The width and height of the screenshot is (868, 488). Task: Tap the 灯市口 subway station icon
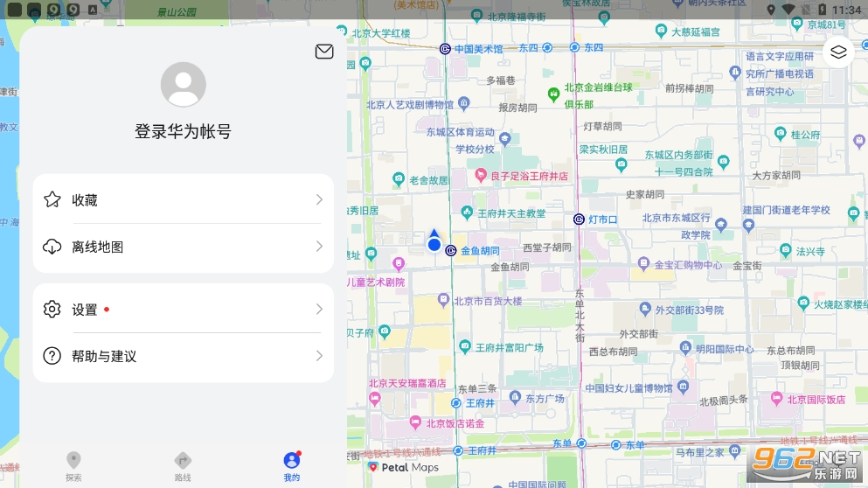click(579, 220)
